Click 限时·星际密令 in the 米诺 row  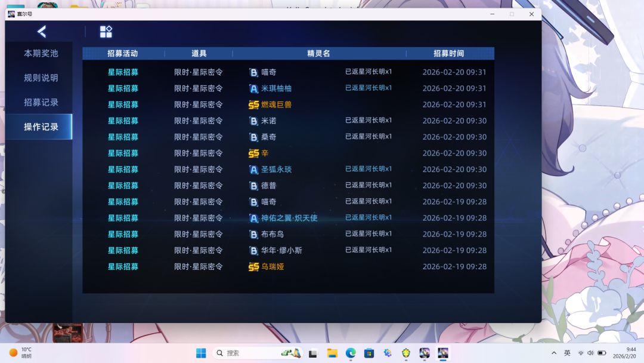click(x=199, y=121)
